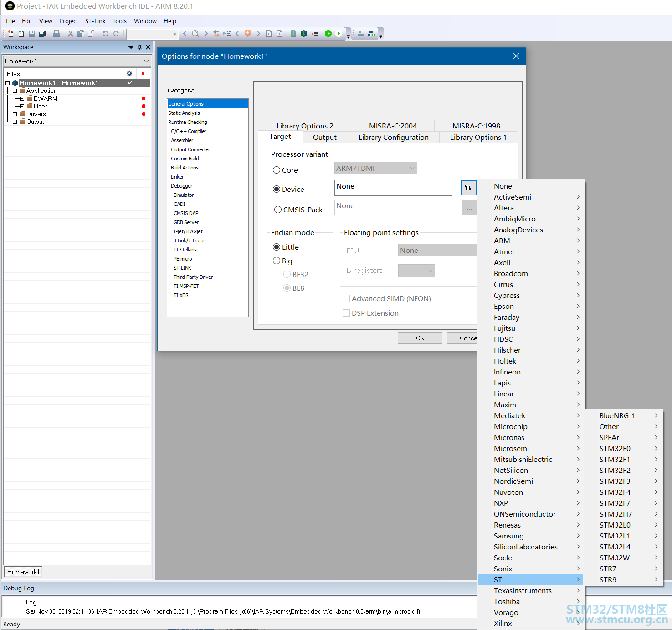Tick the Advanced SIMD (NEON) checkbox
Screen dimensions: 672x630
tap(346, 298)
